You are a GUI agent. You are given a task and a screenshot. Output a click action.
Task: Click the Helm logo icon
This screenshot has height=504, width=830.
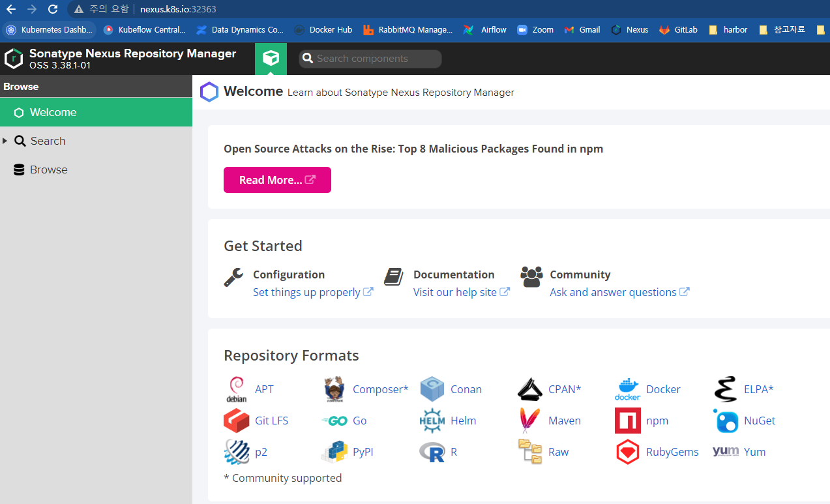[x=432, y=421]
